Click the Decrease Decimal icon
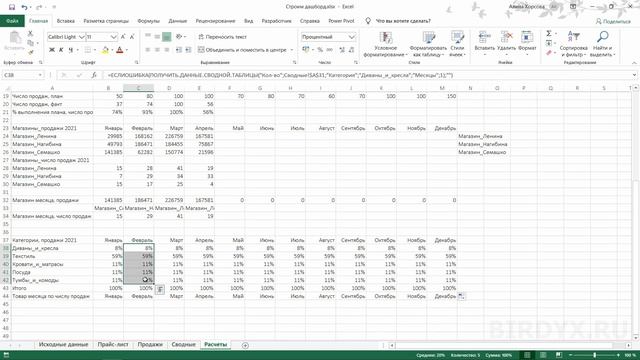640x360 pixels. coord(351,50)
